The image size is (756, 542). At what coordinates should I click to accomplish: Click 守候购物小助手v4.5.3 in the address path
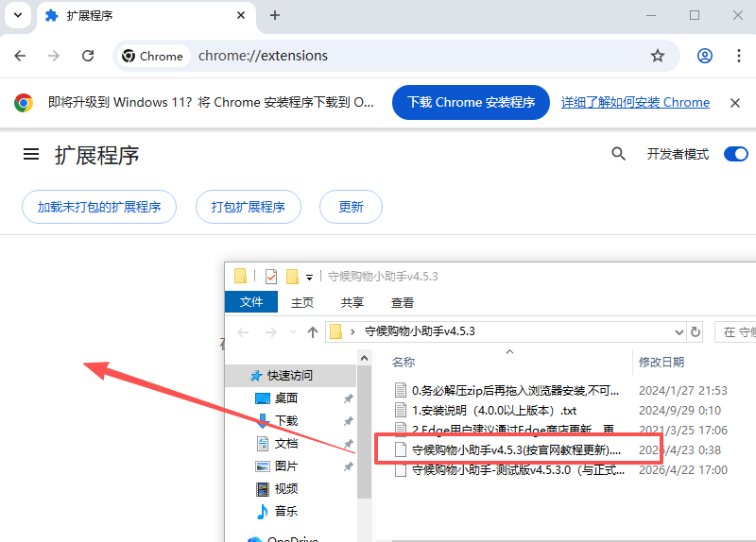point(420,331)
